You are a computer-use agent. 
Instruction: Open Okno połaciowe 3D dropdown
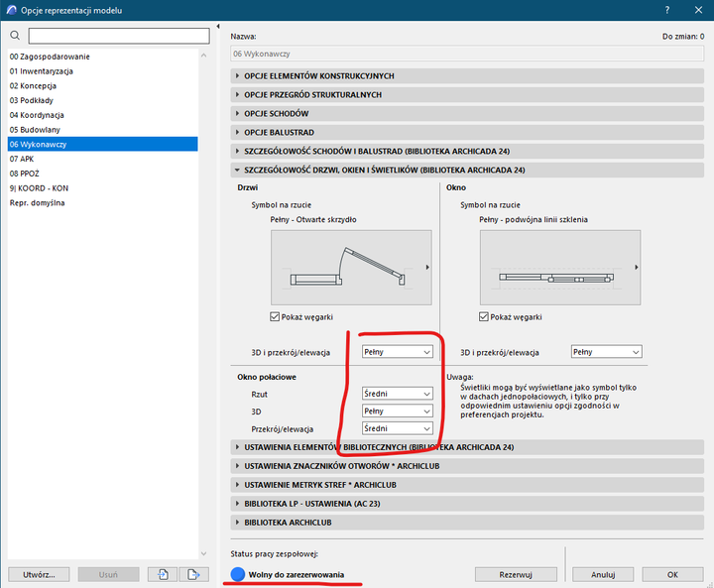[x=397, y=411]
